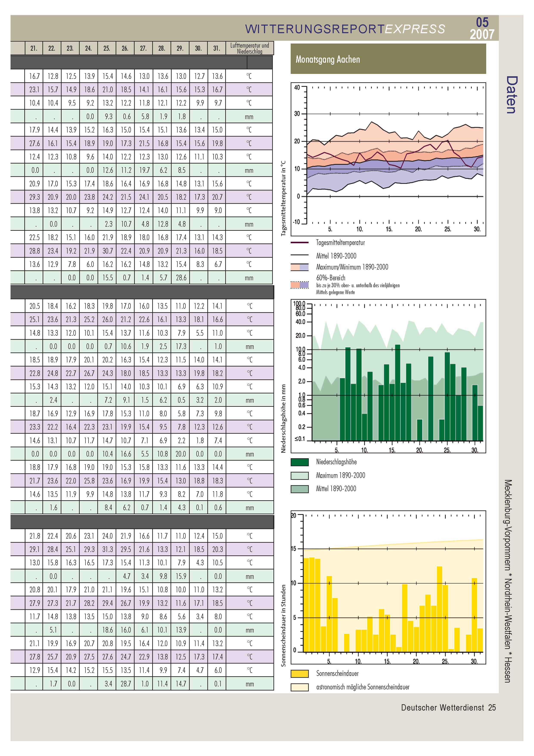Click the '27.' day column header
The image size is (534, 756).
coord(143,48)
